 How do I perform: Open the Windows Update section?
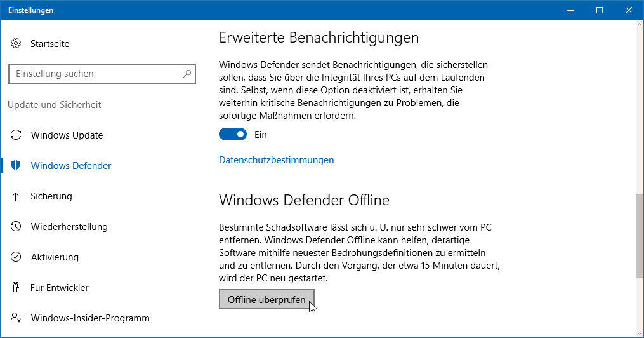(66, 135)
